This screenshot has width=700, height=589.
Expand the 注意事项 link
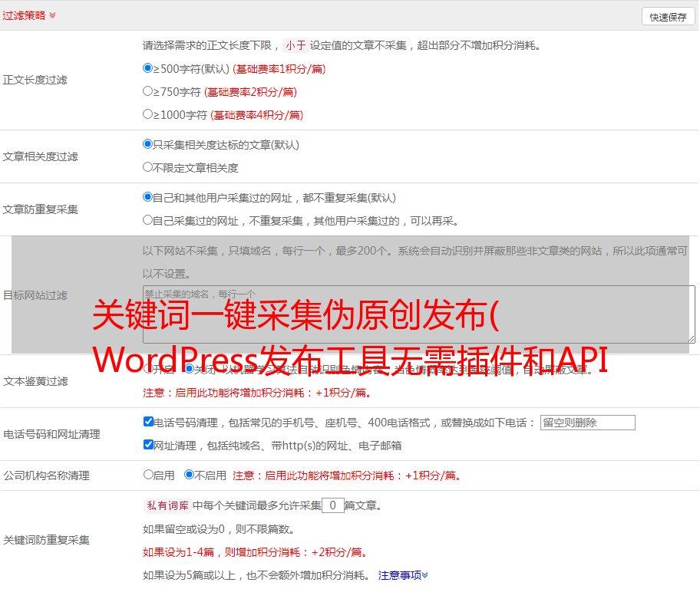pos(403,576)
